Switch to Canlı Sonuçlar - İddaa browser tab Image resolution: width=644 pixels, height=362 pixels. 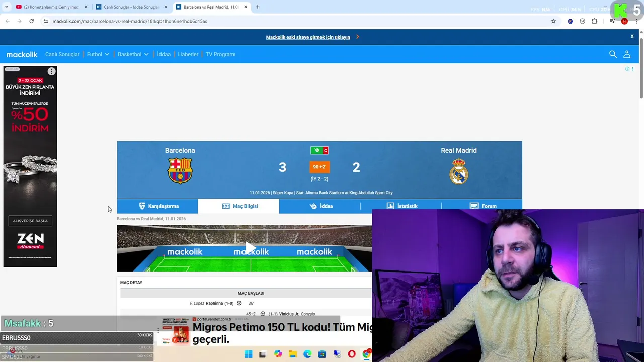(x=131, y=7)
